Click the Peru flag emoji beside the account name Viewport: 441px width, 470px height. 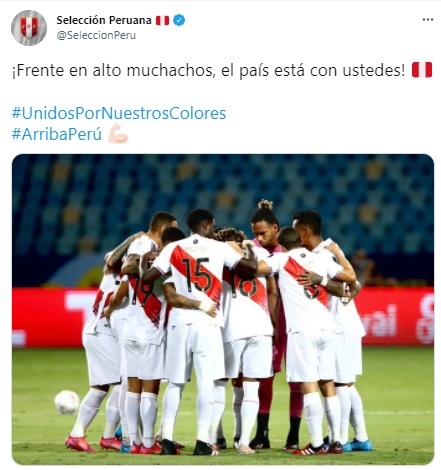(x=162, y=21)
